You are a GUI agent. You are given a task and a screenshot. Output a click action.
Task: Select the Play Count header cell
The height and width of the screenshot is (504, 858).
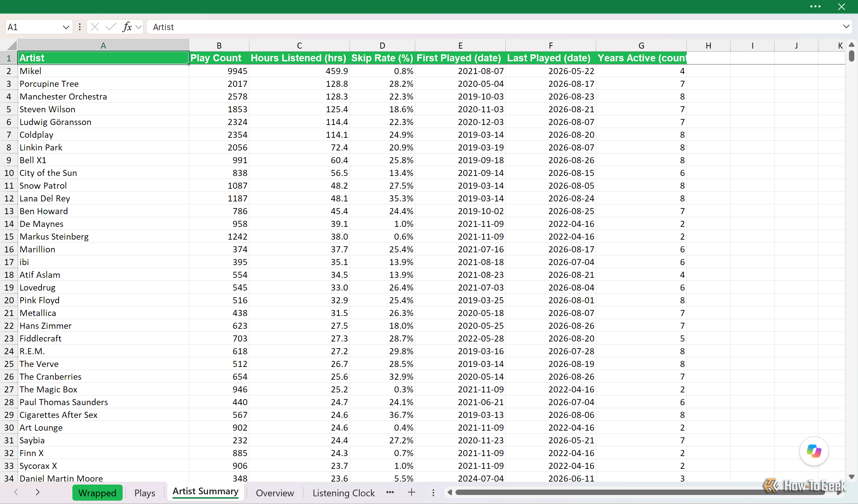(x=219, y=58)
